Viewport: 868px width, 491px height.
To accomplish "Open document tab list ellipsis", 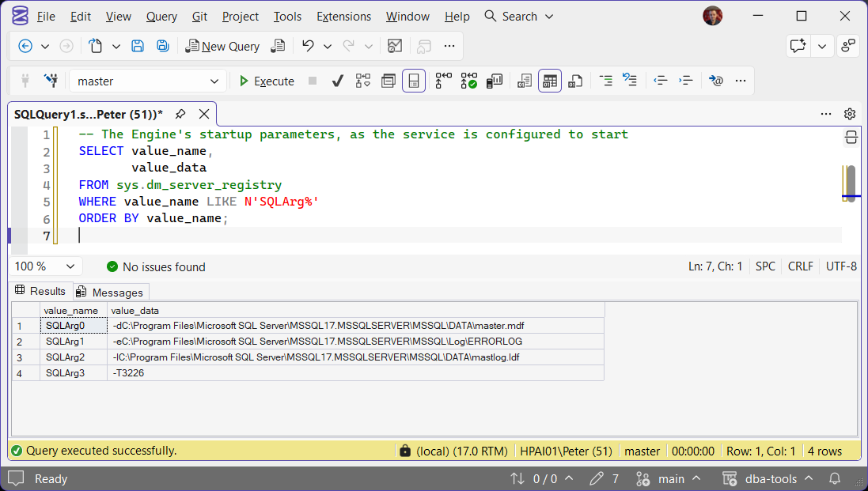I will point(826,114).
